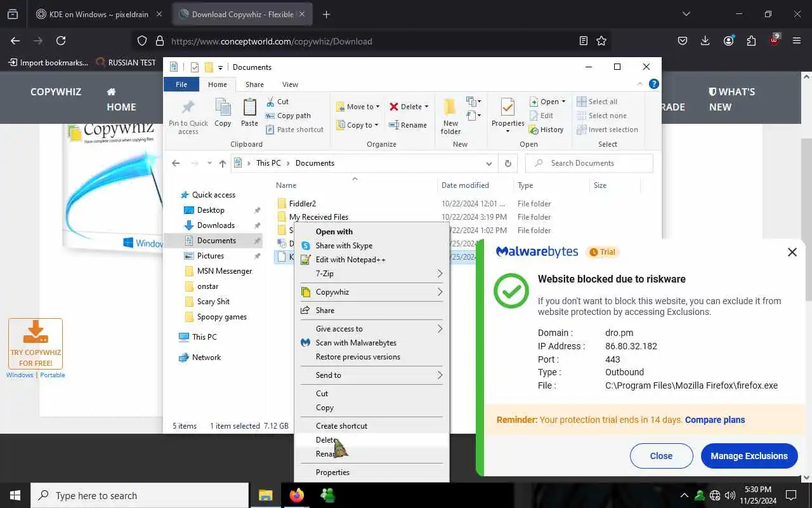Expand the Copy to dropdown

(x=376, y=125)
